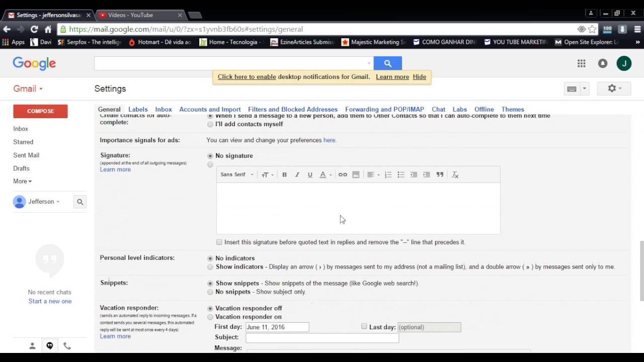Open Chrome menu button

[x=637, y=29]
